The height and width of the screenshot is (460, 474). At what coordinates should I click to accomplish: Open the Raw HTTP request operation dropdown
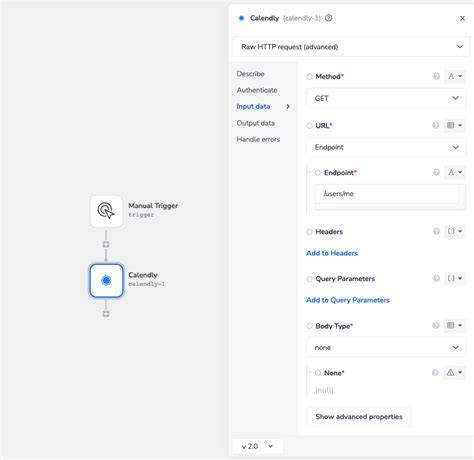coord(351,47)
